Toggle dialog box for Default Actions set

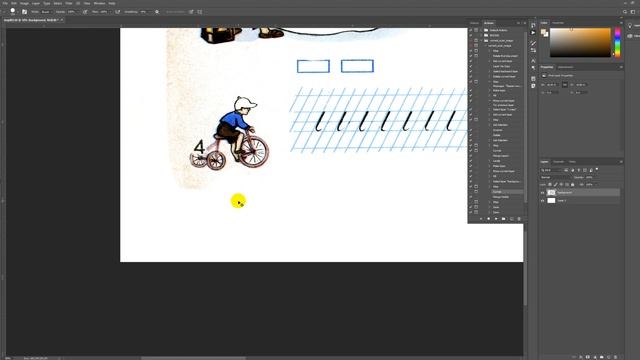point(476,30)
